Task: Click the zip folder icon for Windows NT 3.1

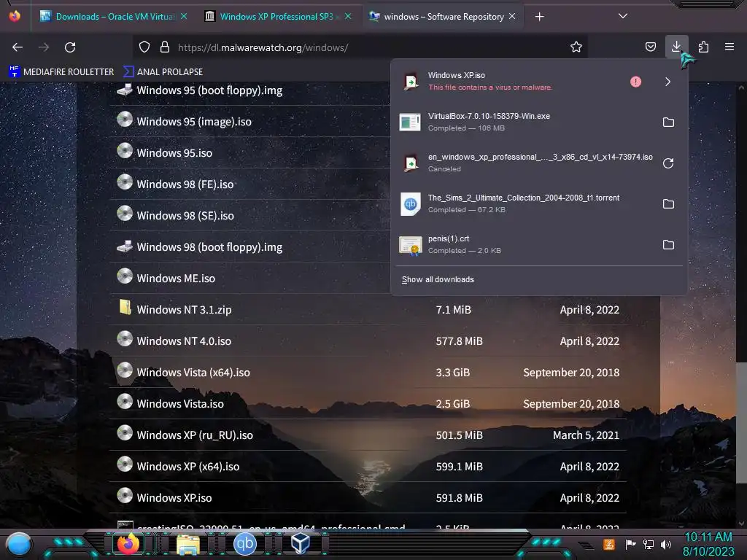Action: click(x=125, y=308)
